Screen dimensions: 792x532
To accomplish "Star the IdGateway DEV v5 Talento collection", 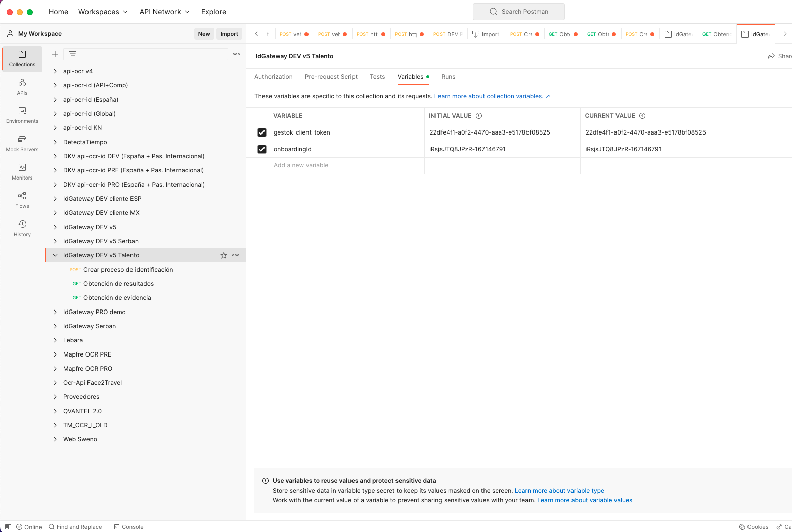I will click(224, 255).
